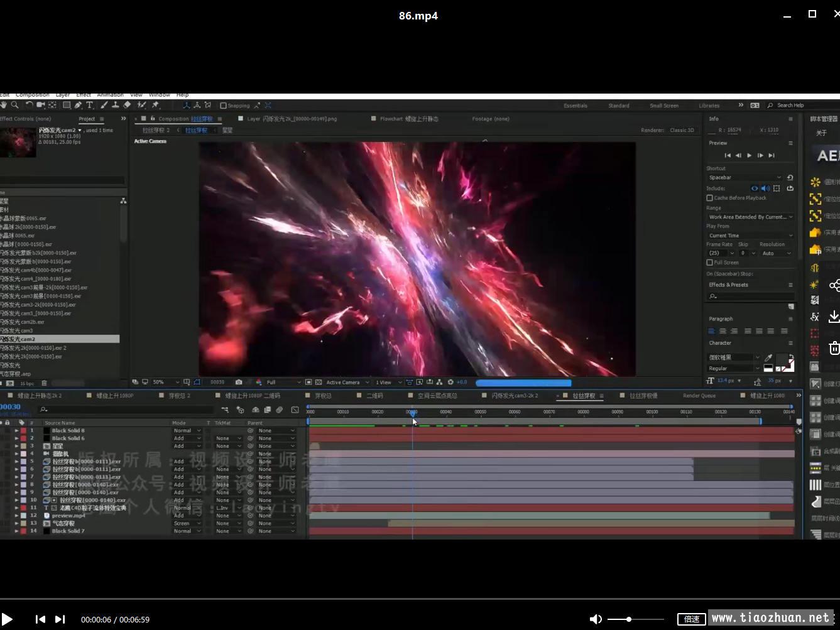Select the Rotation tool
840x630 pixels.
pyautogui.click(x=30, y=106)
